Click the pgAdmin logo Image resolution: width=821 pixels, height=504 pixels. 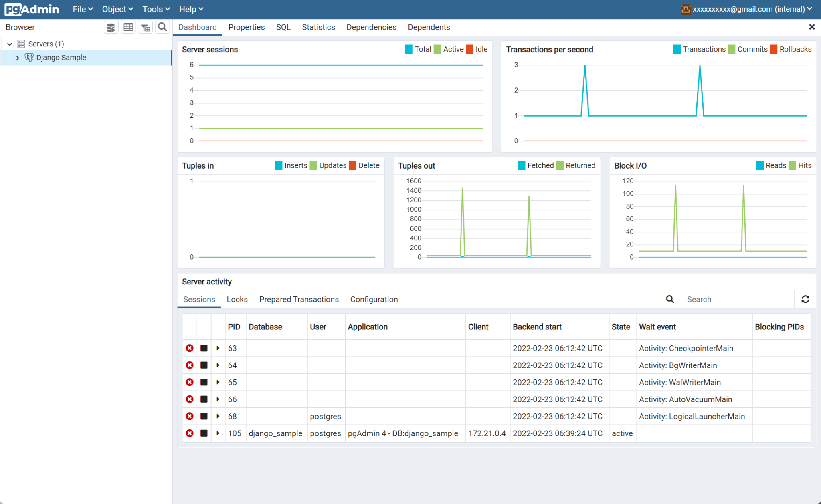click(32, 9)
